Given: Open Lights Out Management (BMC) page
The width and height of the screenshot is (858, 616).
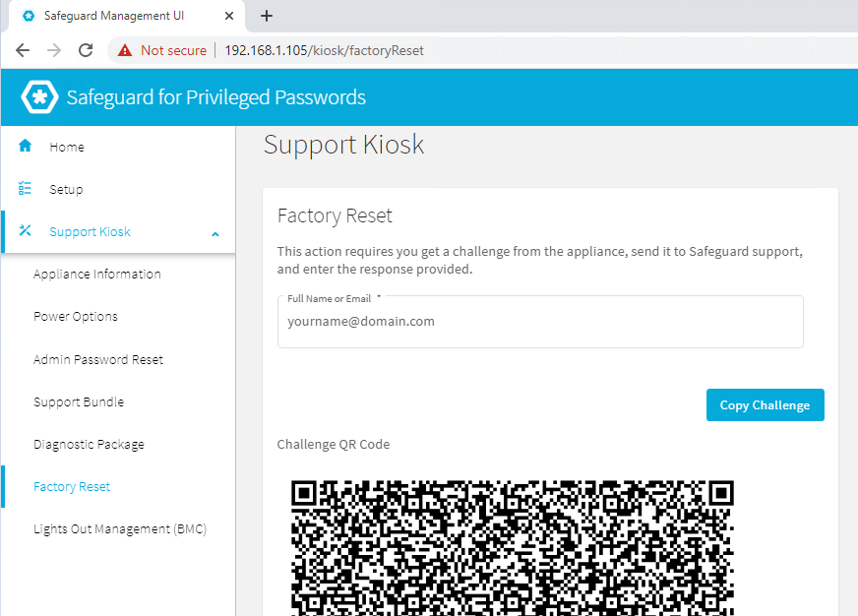Looking at the screenshot, I should [120, 529].
